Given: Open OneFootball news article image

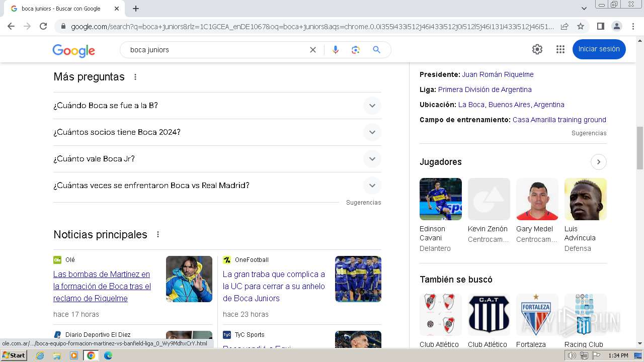Looking at the screenshot, I should tap(358, 279).
